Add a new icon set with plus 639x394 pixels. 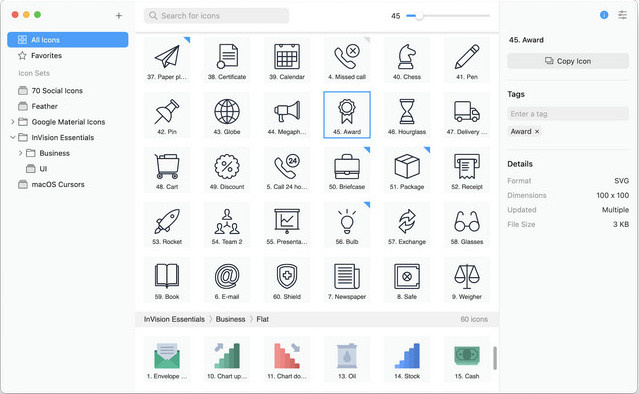(119, 15)
